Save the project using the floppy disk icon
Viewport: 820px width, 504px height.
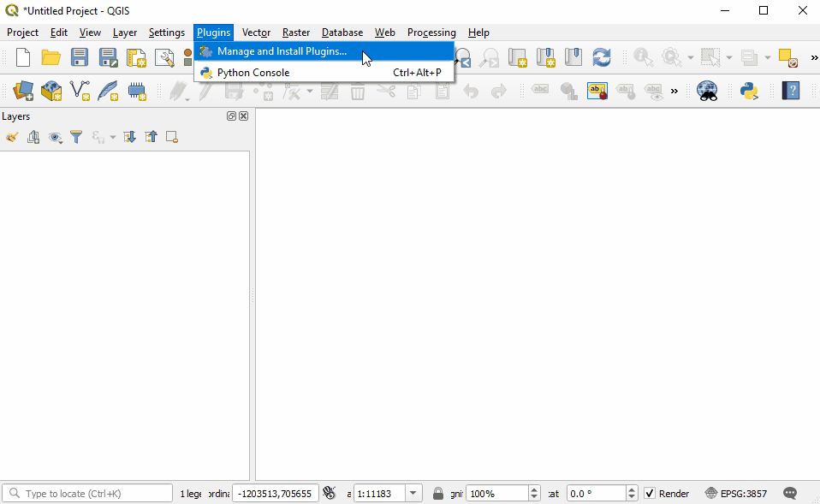click(x=80, y=57)
